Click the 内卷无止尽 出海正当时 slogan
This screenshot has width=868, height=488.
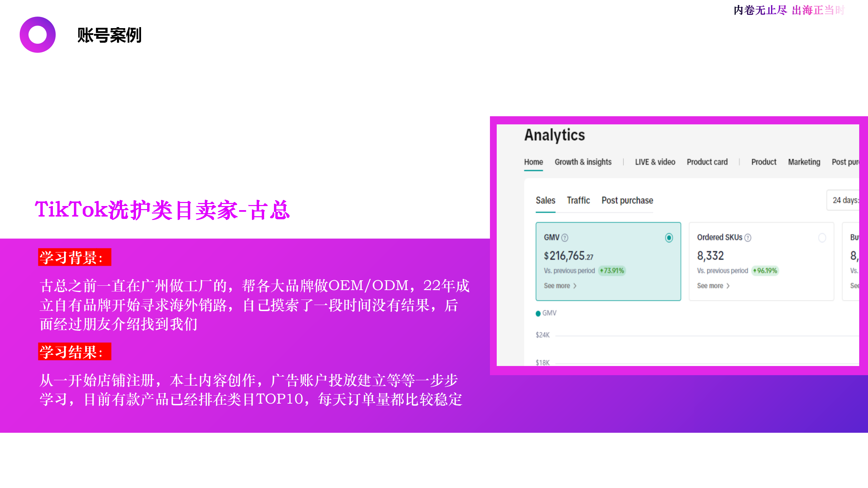tap(789, 10)
